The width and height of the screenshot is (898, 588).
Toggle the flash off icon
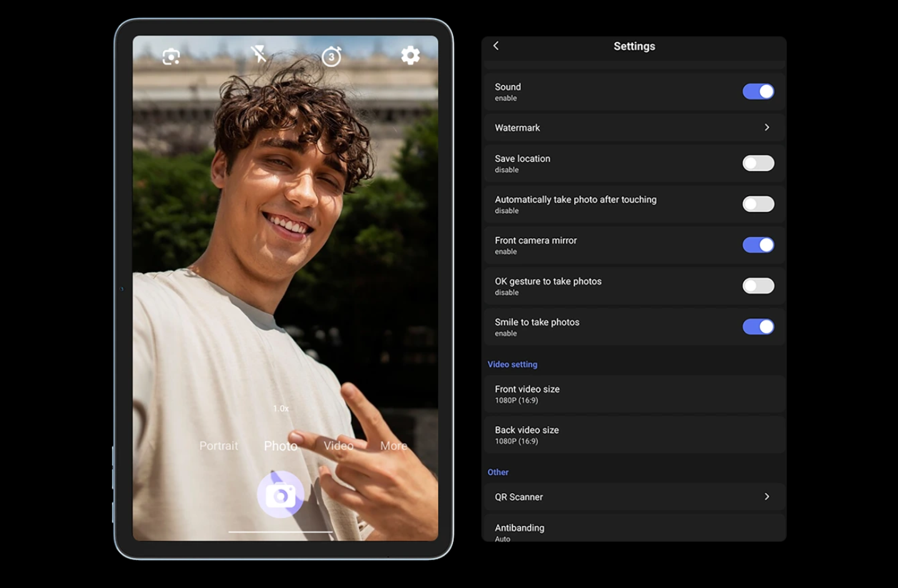pyautogui.click(x=259, y=54)
